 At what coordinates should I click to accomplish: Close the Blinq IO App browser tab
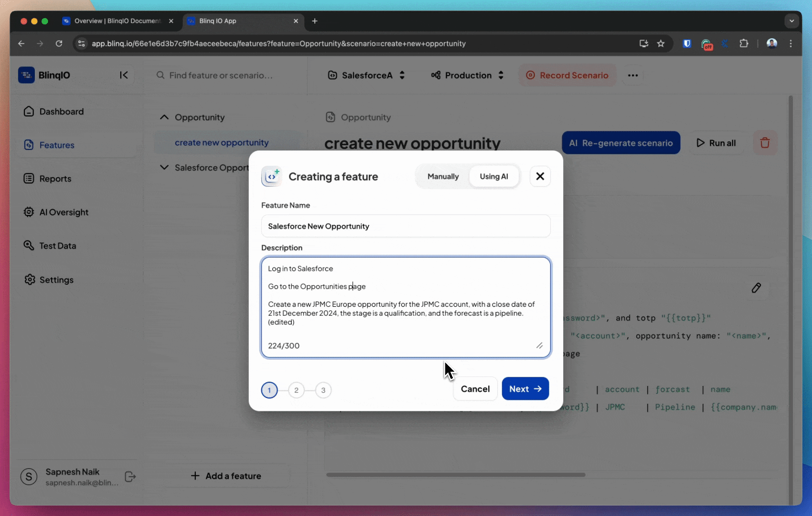tap(296, 21)
